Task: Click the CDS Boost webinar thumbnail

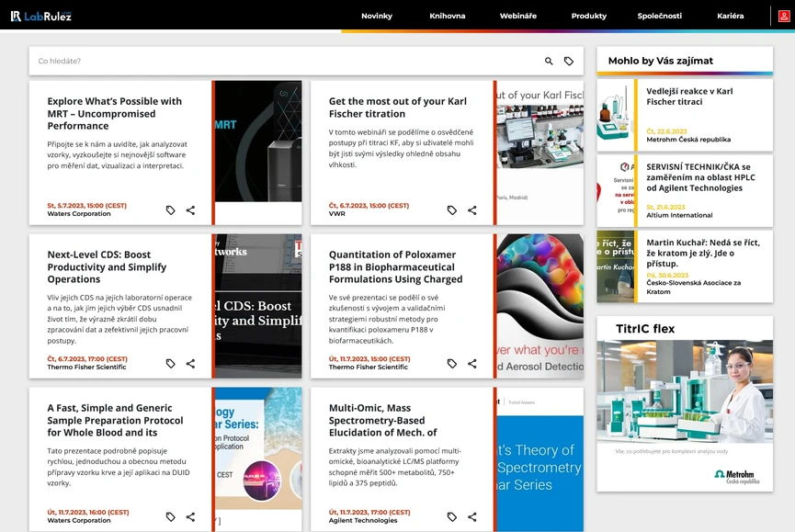Action: (x=258, y=306)
